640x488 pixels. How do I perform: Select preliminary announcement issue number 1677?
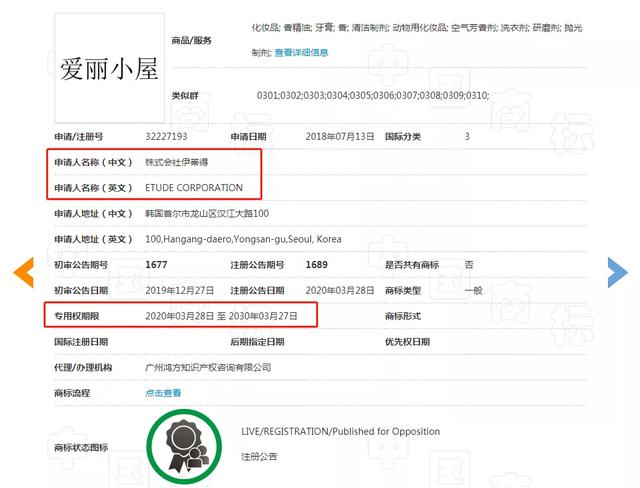[x=156, y=265]
